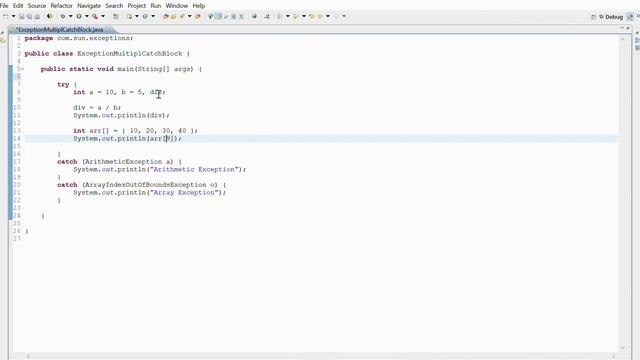Open the New wizard dropdown arrow
This screenshot has width=640, height=360.
pos(13,16)
